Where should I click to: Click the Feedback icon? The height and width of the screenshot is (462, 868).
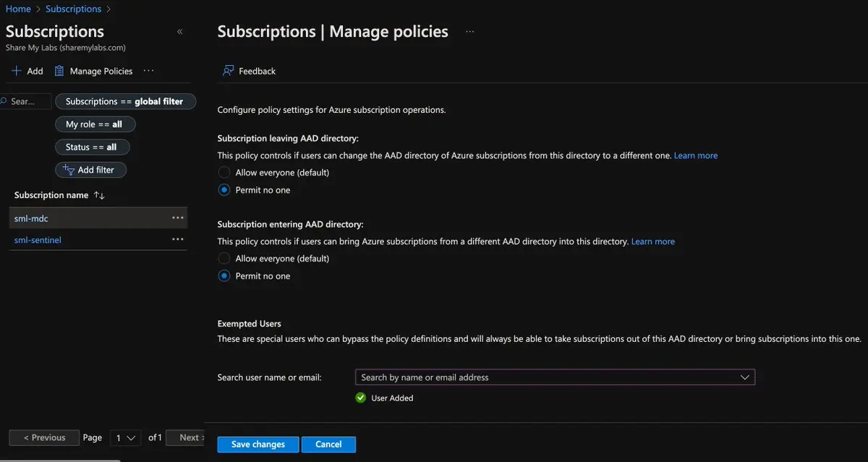[x=229, y=71]
